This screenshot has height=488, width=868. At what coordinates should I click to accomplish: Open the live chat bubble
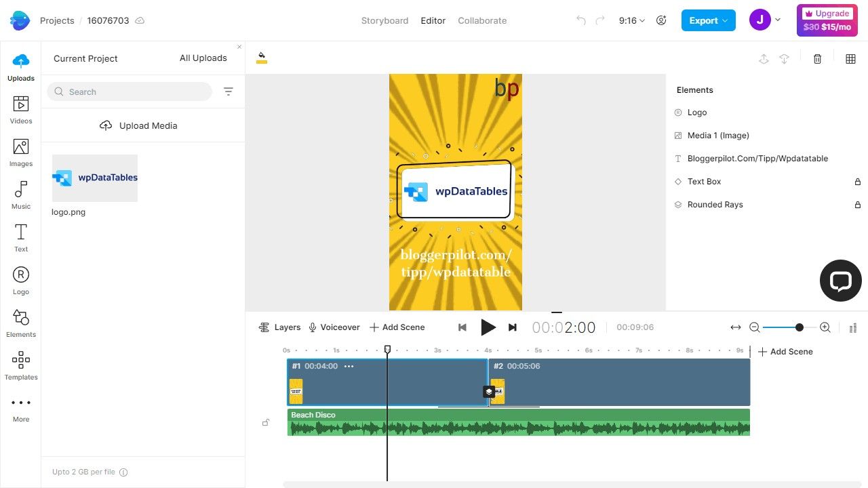click(840, 281)
